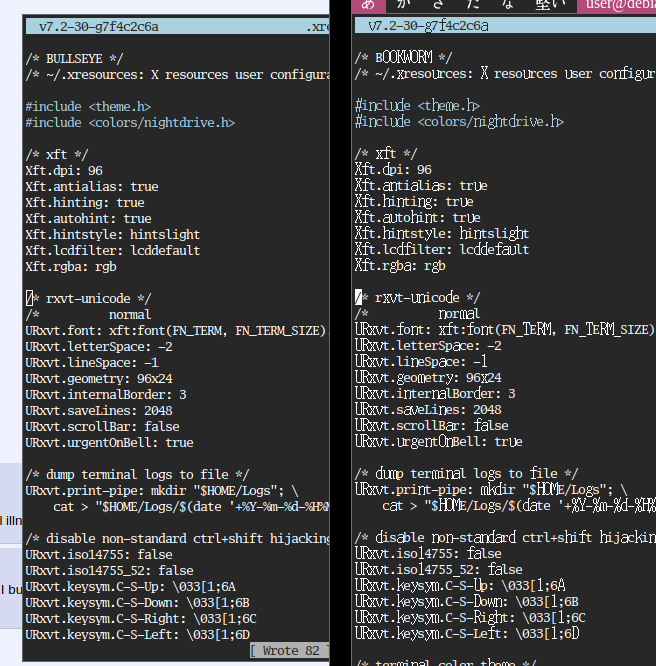This screenshot has width=656, height=666.
Task: Click 'Xft.dpi: 96' in the left terminal
Action: pos(64,171)
